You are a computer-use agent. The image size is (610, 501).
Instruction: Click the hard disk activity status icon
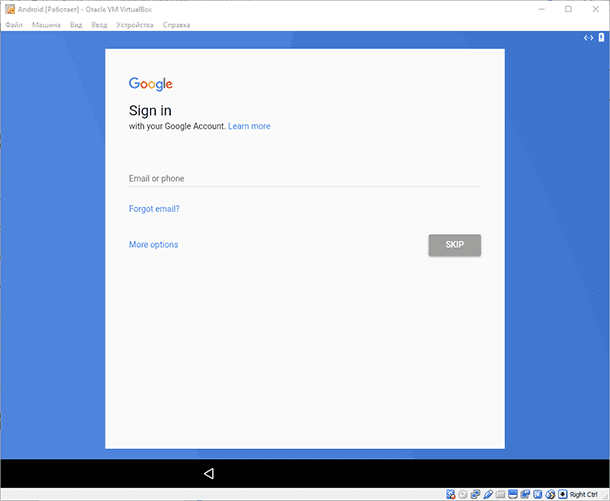click(x=450, y=494)
